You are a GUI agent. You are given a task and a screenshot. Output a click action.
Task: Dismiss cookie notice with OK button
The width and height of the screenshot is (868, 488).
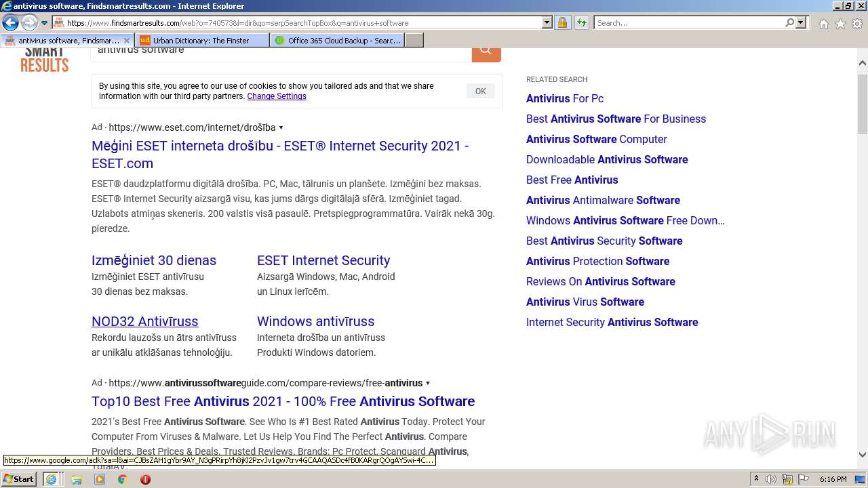480,91
